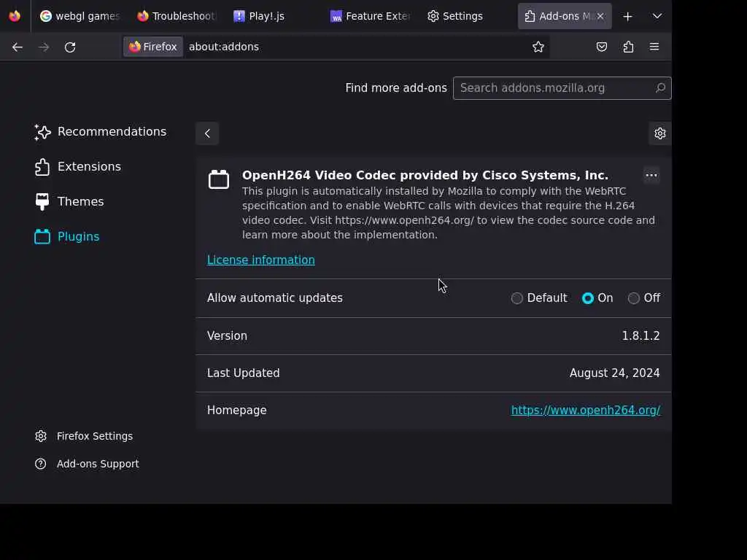Open the Save to Pocket icon
Screen dimensions: 747x560
click(x=602, y=47)
